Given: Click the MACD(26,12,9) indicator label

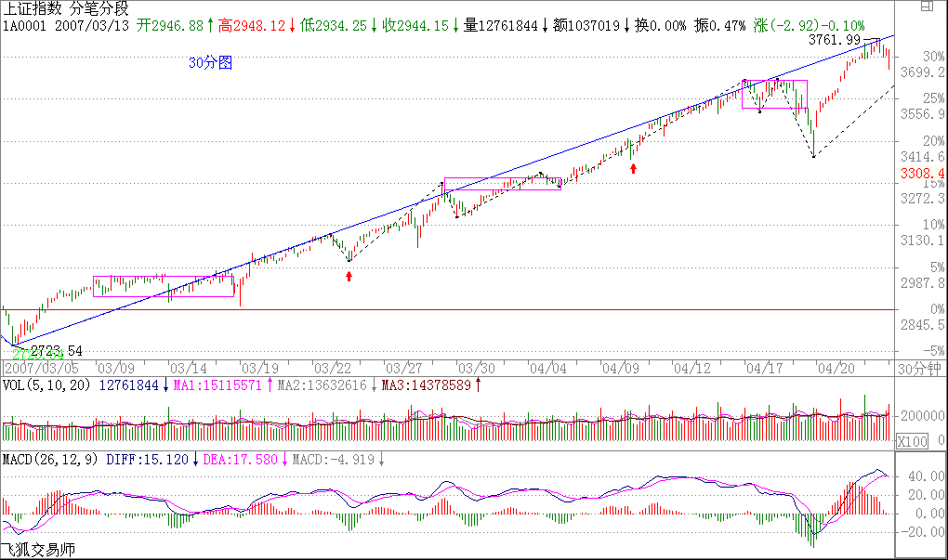Looking at the screenshot, I should point(50,459).
